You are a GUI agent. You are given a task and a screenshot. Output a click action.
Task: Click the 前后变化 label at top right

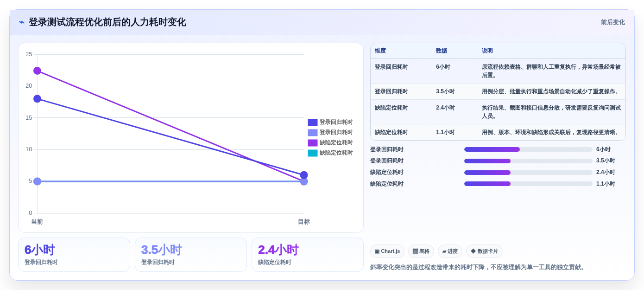pos(612,22)
